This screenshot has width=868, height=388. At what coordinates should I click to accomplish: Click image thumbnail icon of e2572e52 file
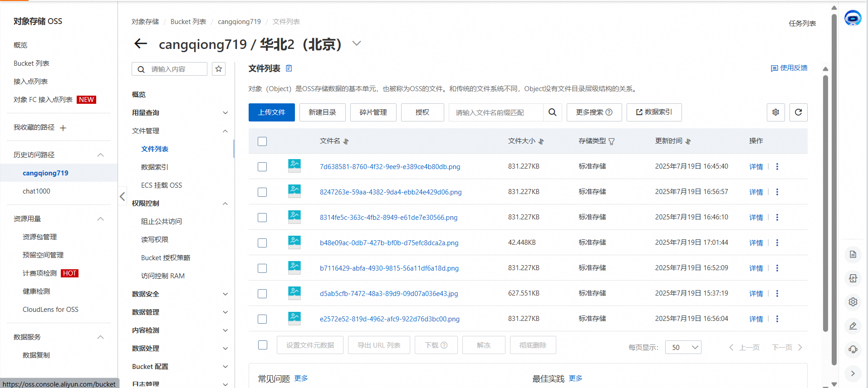(x=294, y=319)
